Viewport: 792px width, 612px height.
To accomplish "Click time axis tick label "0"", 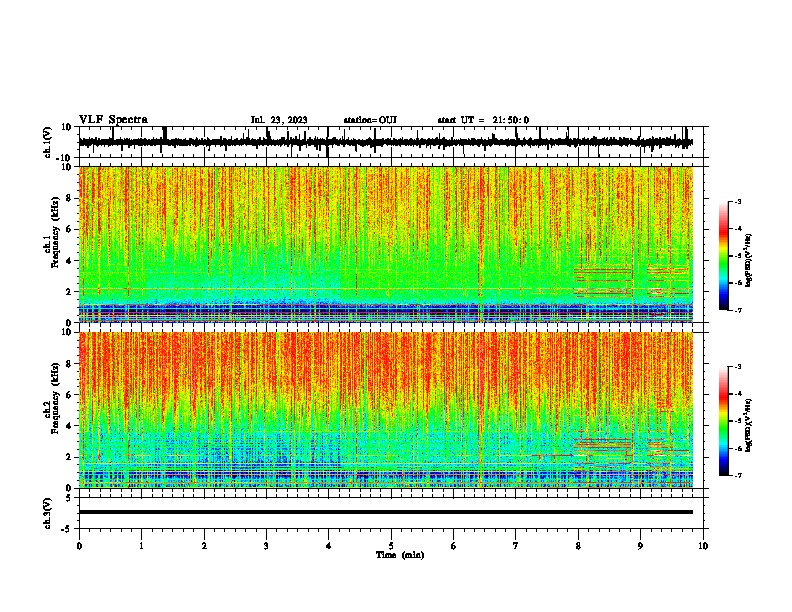I will (x=79, y=546).
